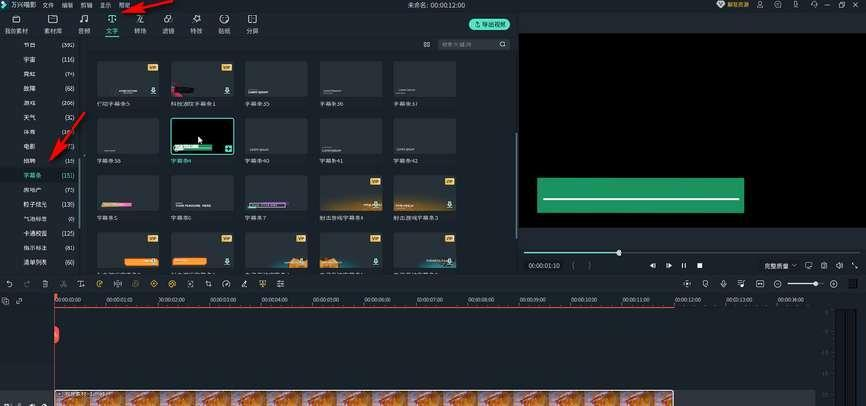Screen dimensions: 866x406
Task: Pause the preview playback
Action: [684, 266]
